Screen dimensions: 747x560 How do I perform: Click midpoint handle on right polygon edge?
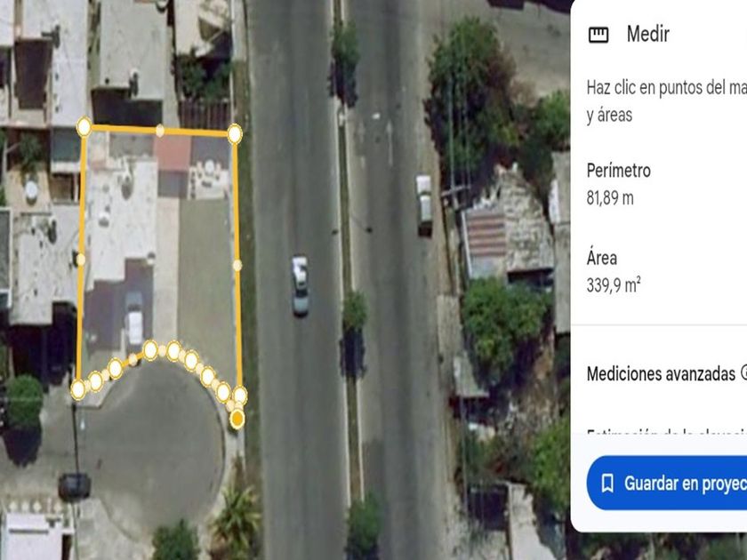tap(237, 265)
